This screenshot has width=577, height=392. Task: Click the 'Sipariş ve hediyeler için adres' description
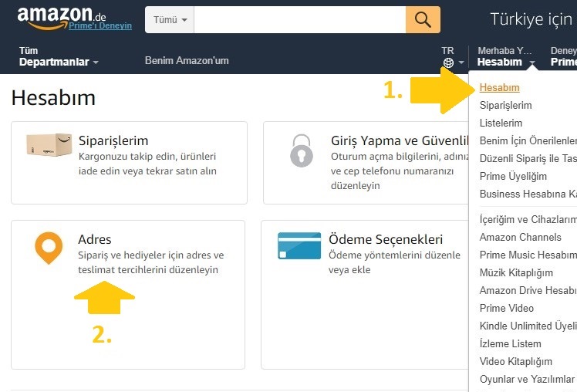151,262
